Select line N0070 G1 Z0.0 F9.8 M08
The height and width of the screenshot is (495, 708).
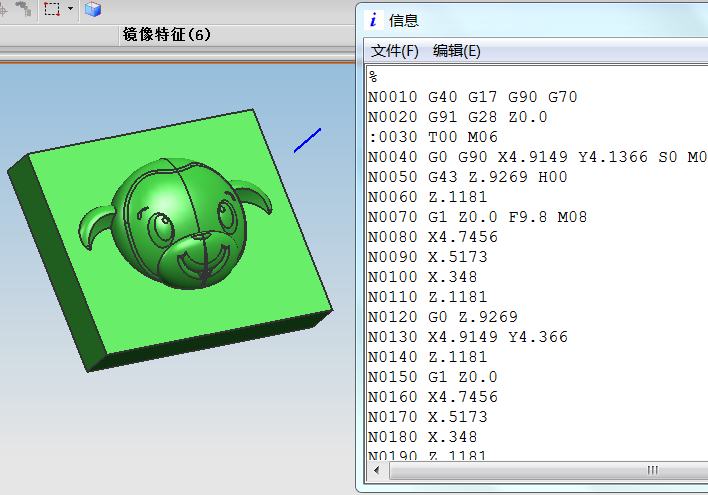point(478,217)
